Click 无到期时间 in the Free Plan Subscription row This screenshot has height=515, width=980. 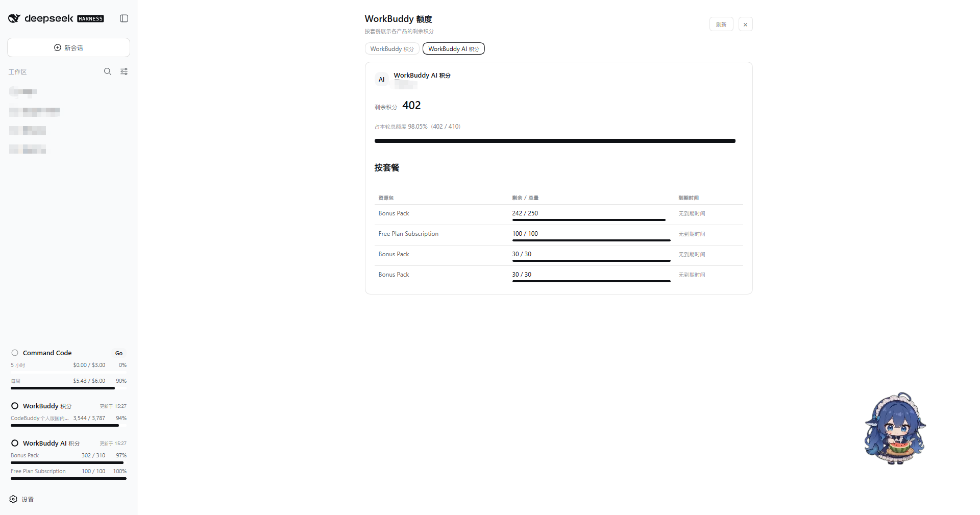(692, 234)
